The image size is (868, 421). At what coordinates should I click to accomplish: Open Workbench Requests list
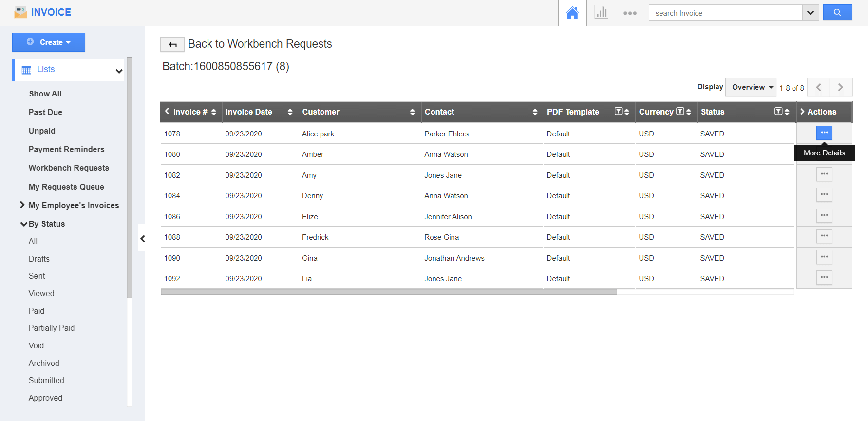(x=69, y=168)
